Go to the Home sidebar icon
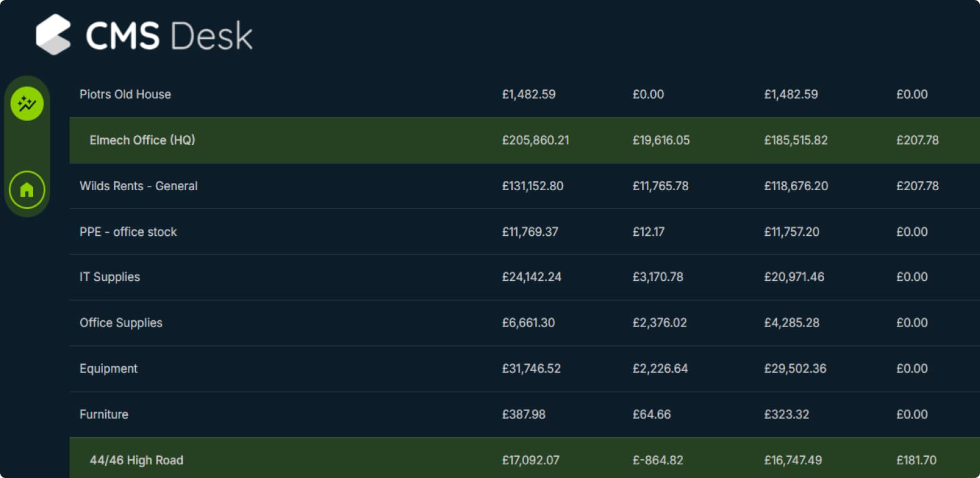This screenshot has height=478, width=980. click(x=27, y=189)
